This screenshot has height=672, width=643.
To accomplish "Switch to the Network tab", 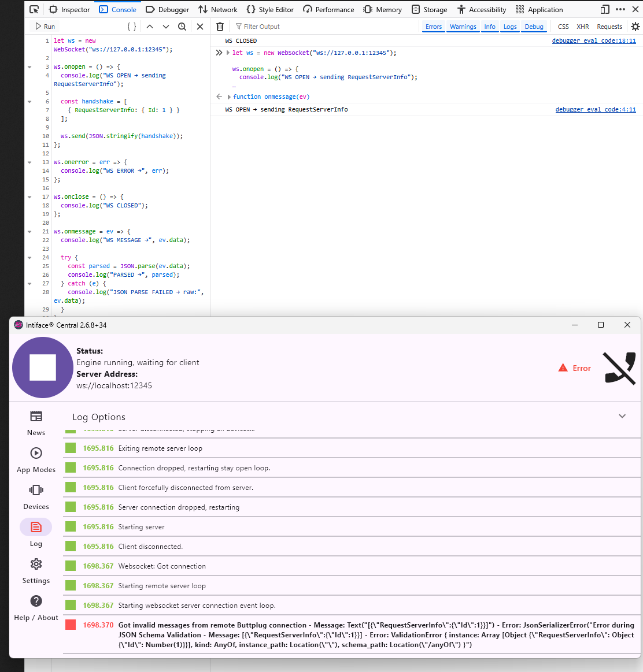I will tap(218, 9).
